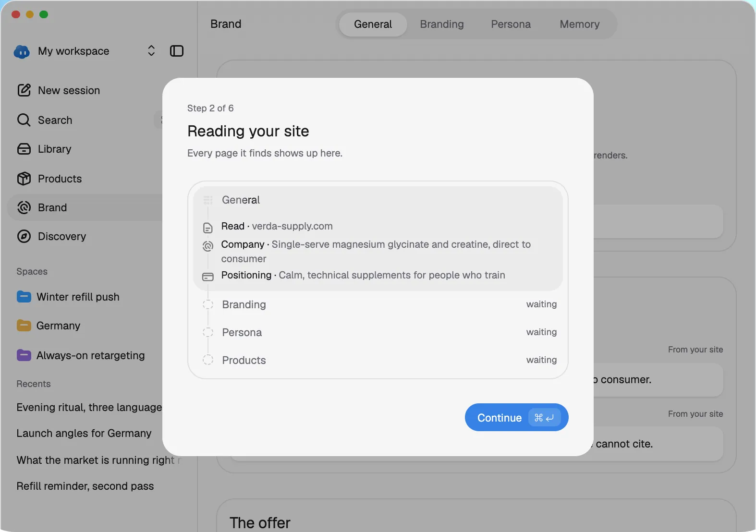Click the Products box icon

[x=24, y=179]
